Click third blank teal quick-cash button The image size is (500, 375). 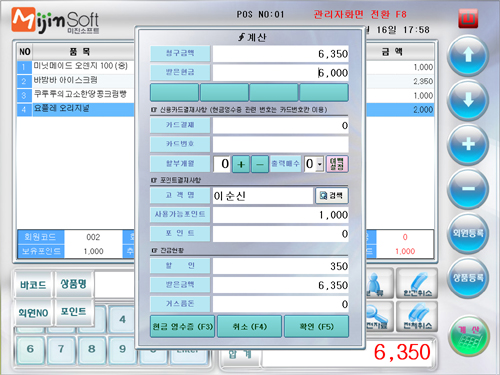(274, 92)
